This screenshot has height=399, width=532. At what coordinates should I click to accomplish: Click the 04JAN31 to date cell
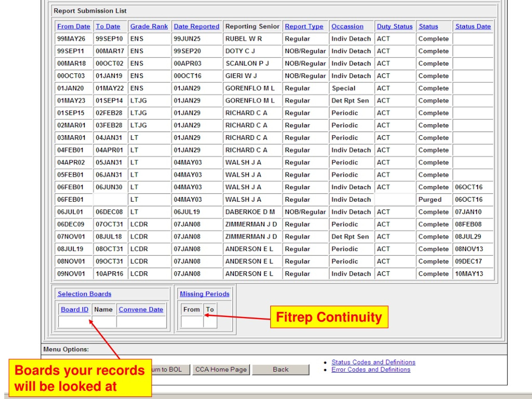110,138
